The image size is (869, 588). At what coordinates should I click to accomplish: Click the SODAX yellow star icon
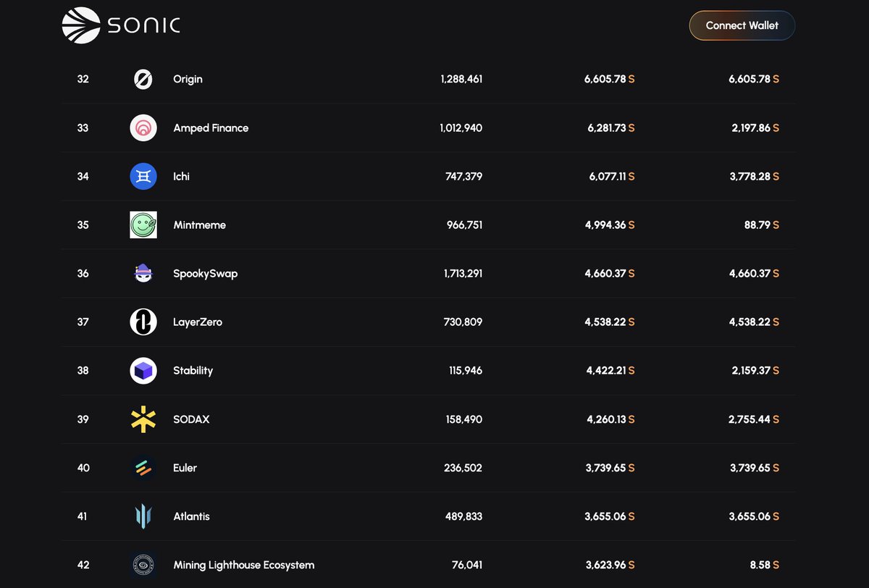click(143, 419)
